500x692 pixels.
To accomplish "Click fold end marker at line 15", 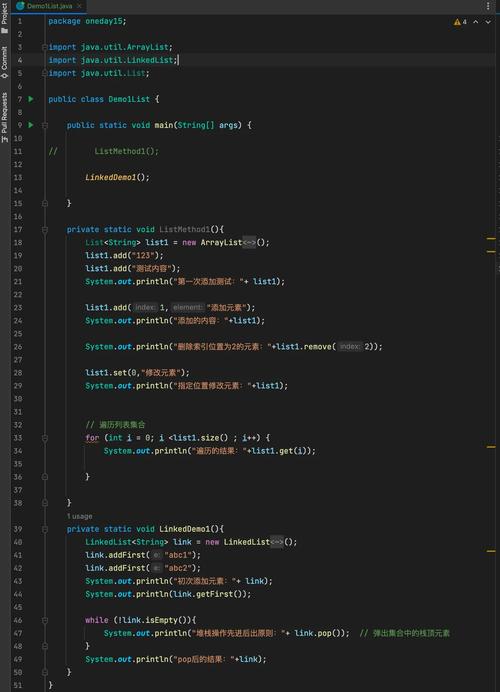I will [45, 203].
